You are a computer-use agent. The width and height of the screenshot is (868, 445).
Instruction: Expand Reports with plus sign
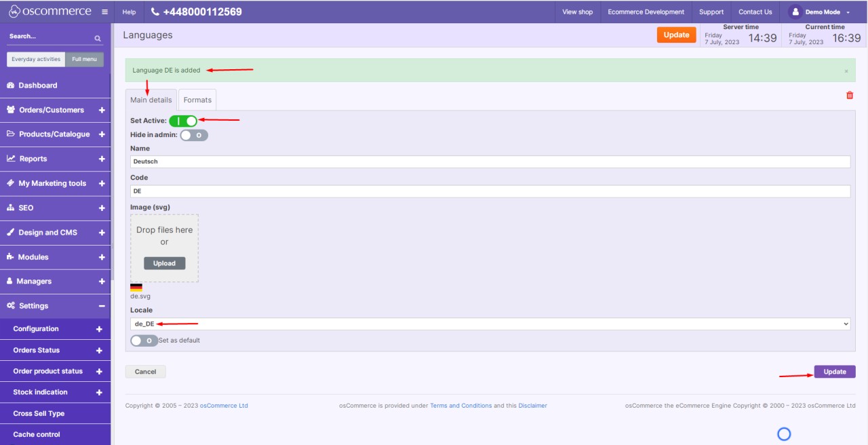pos(102,159)
